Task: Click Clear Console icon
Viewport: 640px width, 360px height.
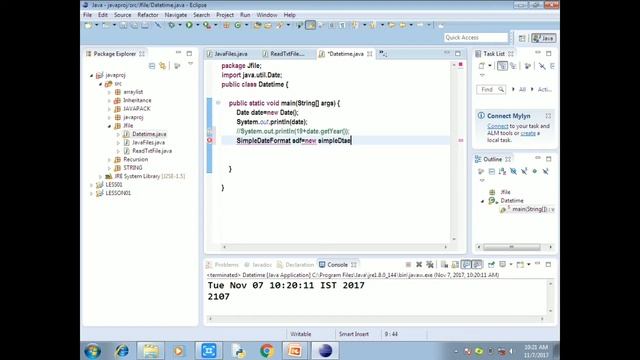Action: click(x=444, y=264)
